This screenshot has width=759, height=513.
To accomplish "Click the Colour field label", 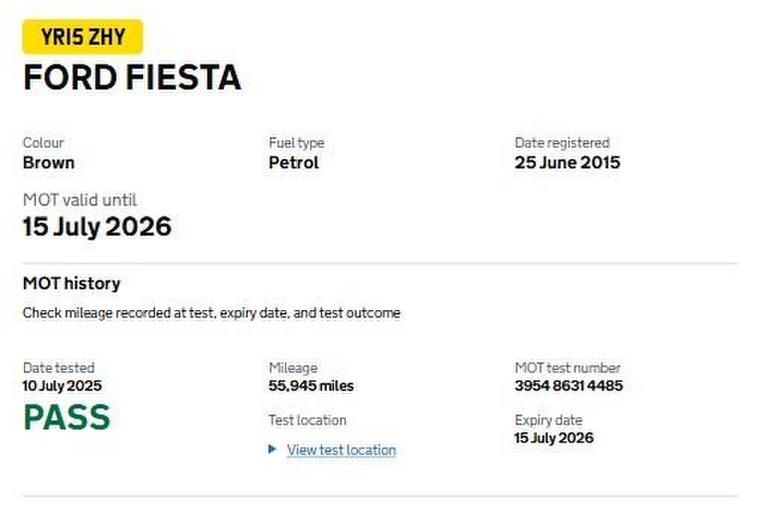I will coord(43,143).
